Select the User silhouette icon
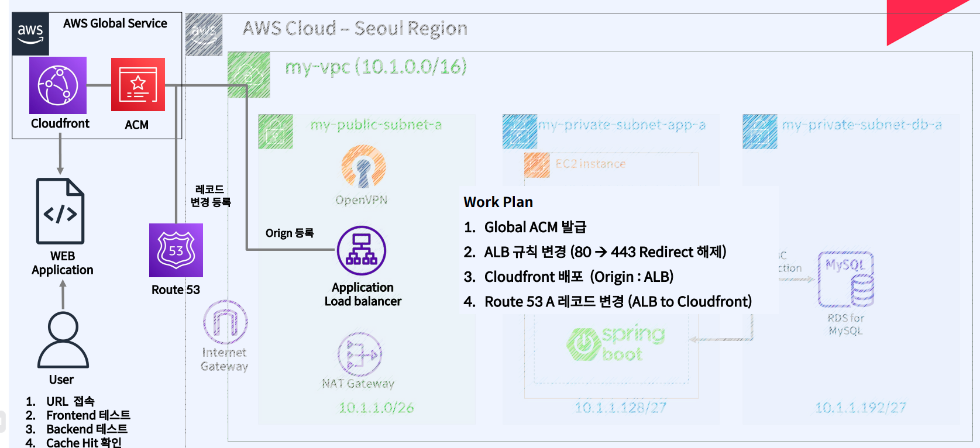The height and width of the screenshot is (448, 980). click(63, 340)
